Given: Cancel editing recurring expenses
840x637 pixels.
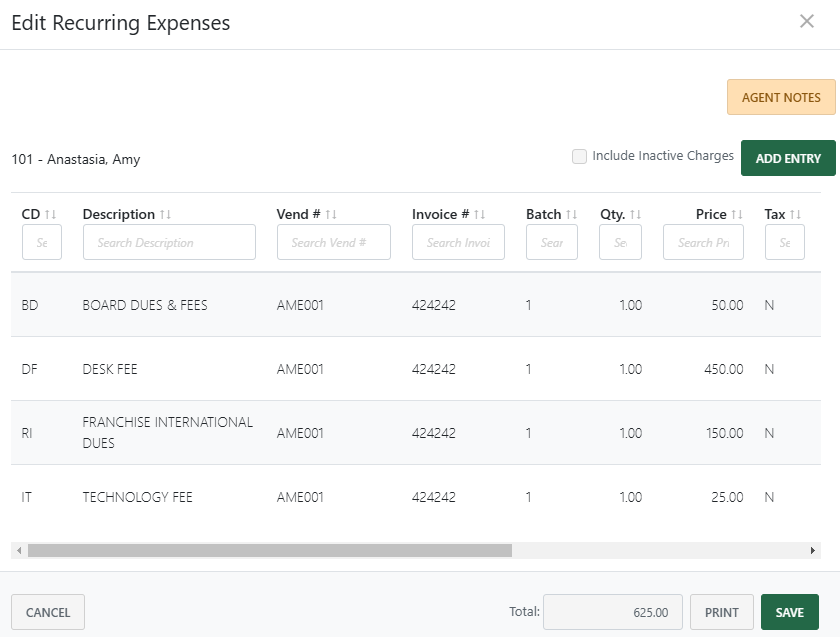Looking at the screenshot, I should pyautogui.click(x=48, y=612).
